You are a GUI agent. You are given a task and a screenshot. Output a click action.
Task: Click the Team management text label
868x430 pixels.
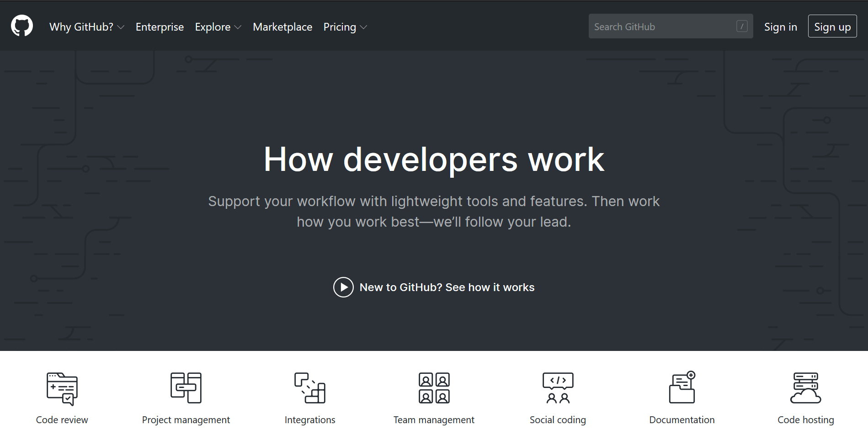434,420
